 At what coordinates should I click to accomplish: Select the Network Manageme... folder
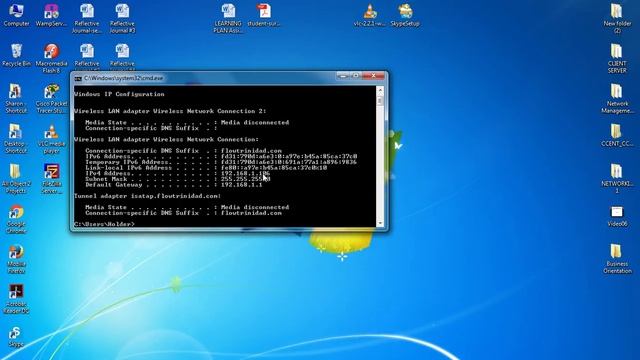[x=617, y=98]
